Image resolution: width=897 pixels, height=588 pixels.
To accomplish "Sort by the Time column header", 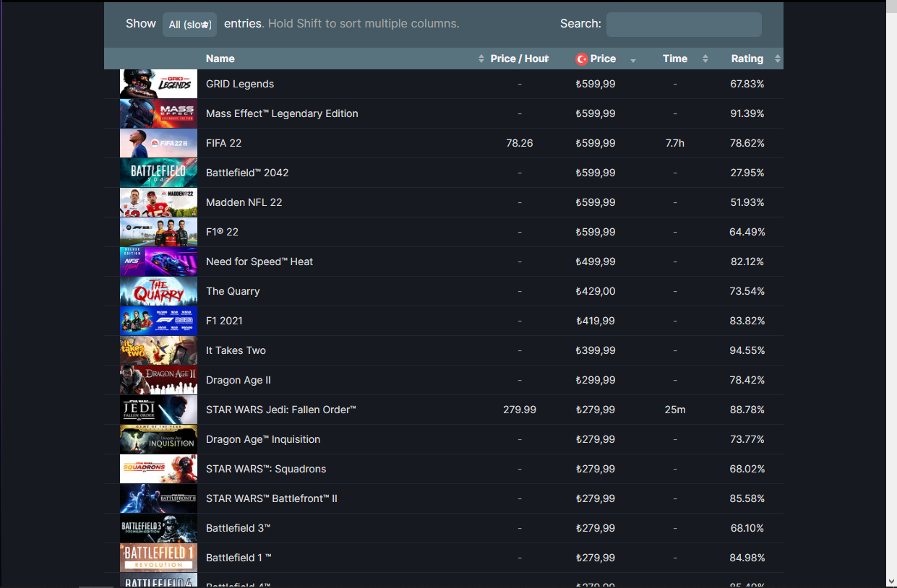I will pos(675,59).
